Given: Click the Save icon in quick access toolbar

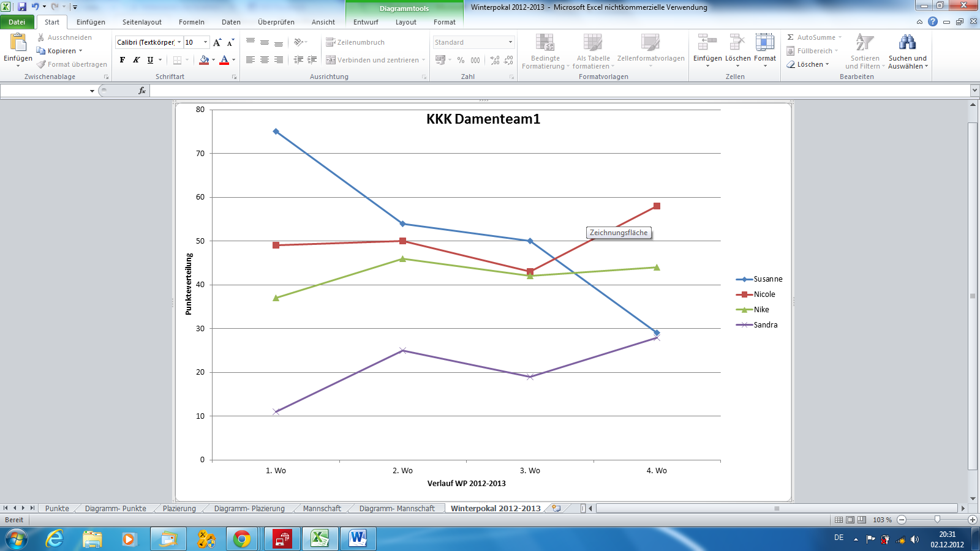Looking at the screenshot, I should click(x=22, y=7).
